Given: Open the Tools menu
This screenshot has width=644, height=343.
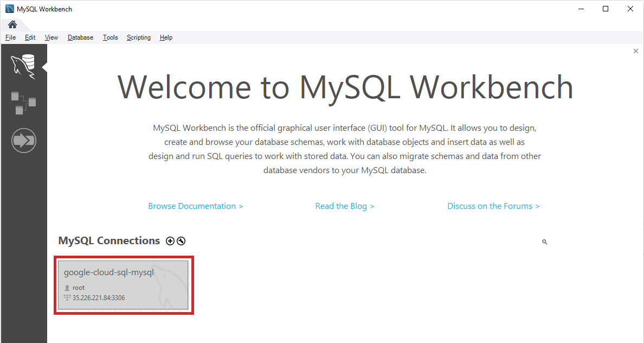Looking at the screenshot, I should tap(110, 37).
